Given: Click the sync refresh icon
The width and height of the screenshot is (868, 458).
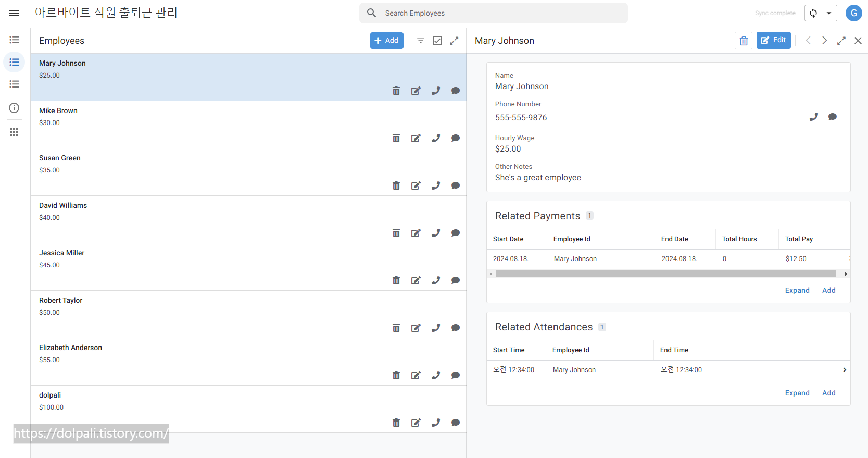Looking at the screenshot, I should click(x=813, y=13).
